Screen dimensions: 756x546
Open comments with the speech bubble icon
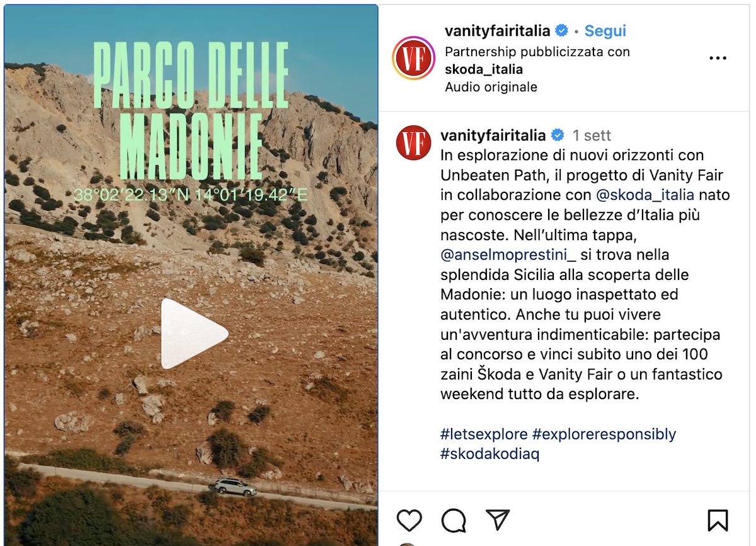454,520
